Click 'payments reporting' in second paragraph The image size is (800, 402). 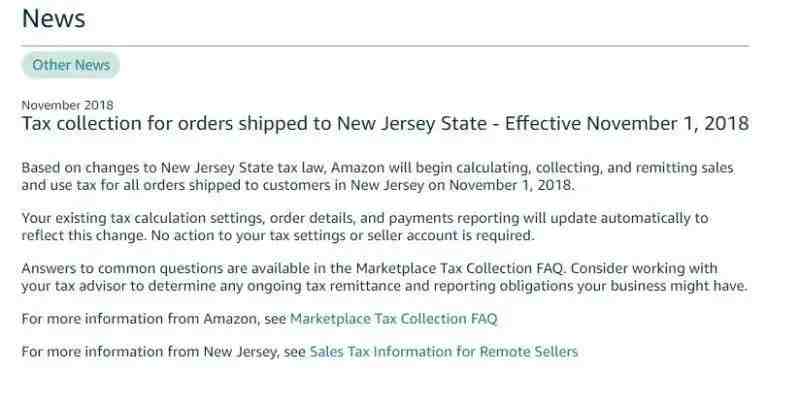point(454,218)
